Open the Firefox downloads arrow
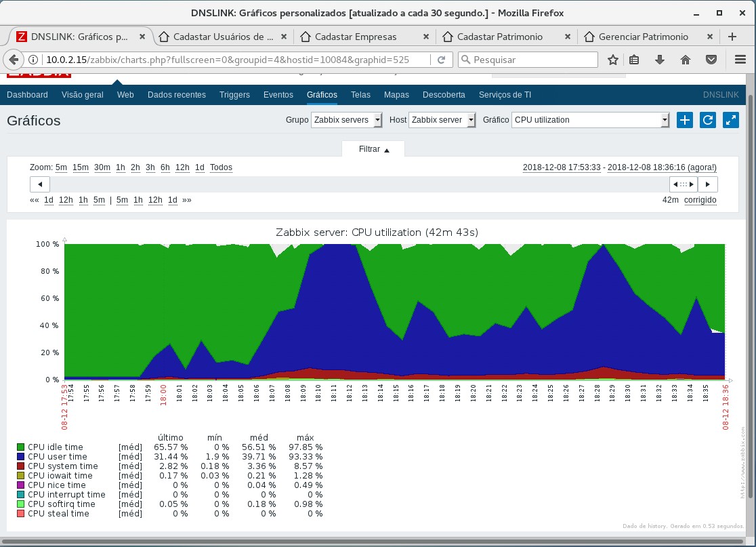The height and width of the screenshot is (547, 756). point(660,60)
